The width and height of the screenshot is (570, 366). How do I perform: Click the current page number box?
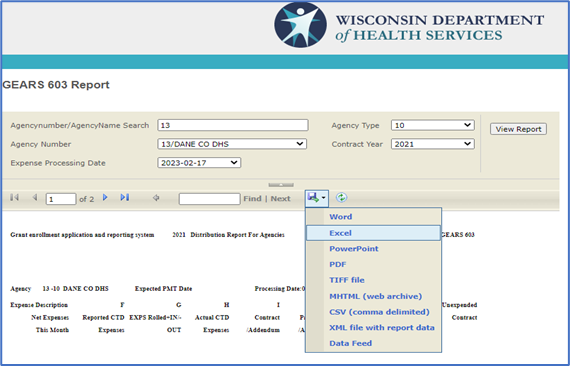tap(61, 199)
